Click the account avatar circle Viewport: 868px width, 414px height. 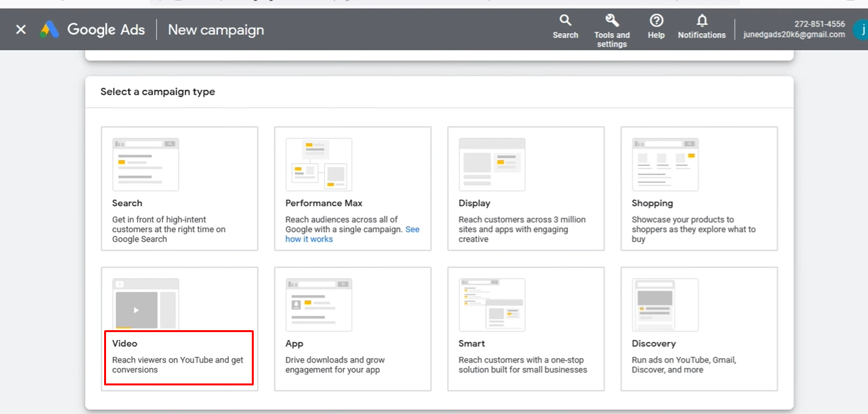860,29
